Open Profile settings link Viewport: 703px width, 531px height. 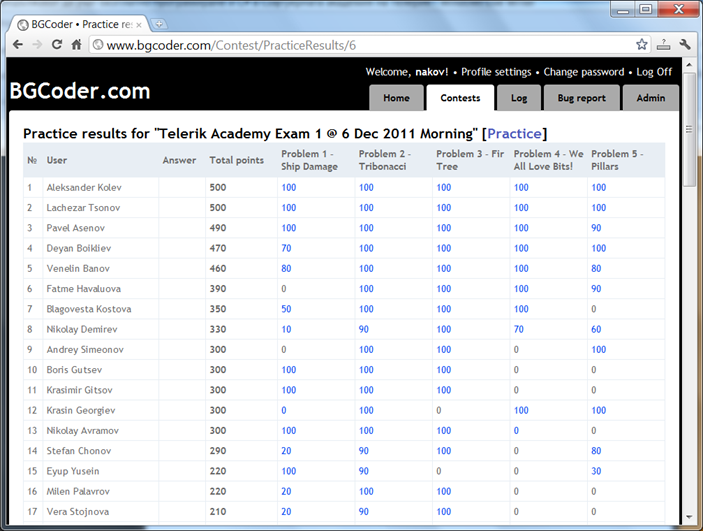pos(496,72)
